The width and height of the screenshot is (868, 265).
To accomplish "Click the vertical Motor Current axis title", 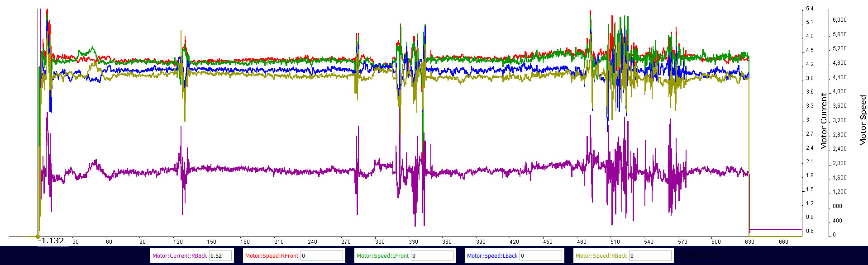I will click(824, 121).
